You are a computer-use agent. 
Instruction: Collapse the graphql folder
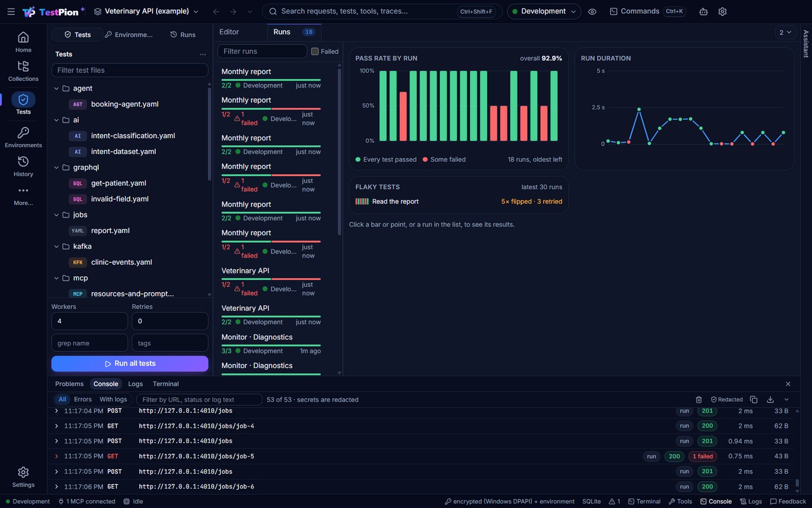[56, 168]
